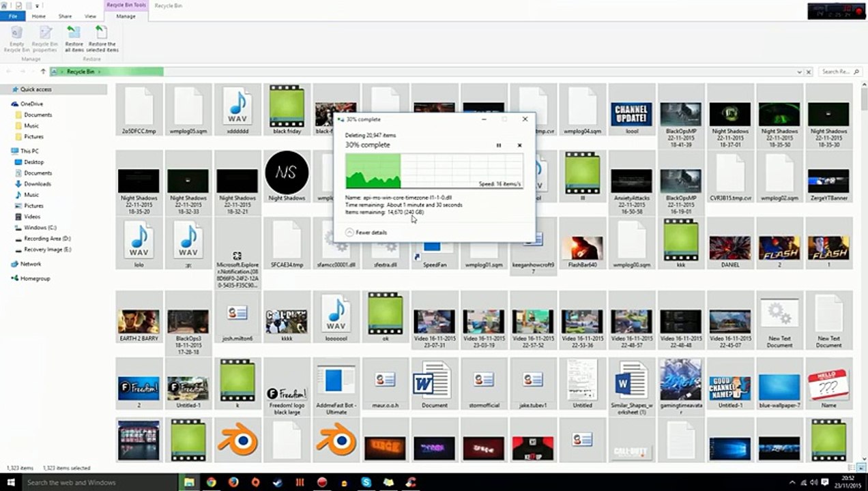Switch to the Share ribbon tab
The image size is (868, 491).
click(65, 16)
